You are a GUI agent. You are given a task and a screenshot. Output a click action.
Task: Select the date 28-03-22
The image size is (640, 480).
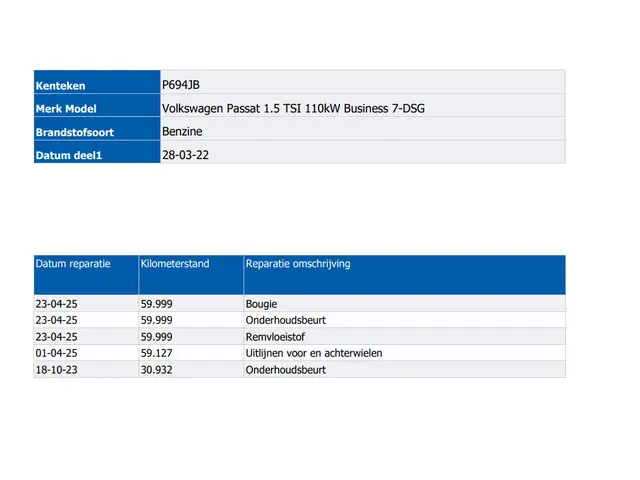click(x=185, y=155)
